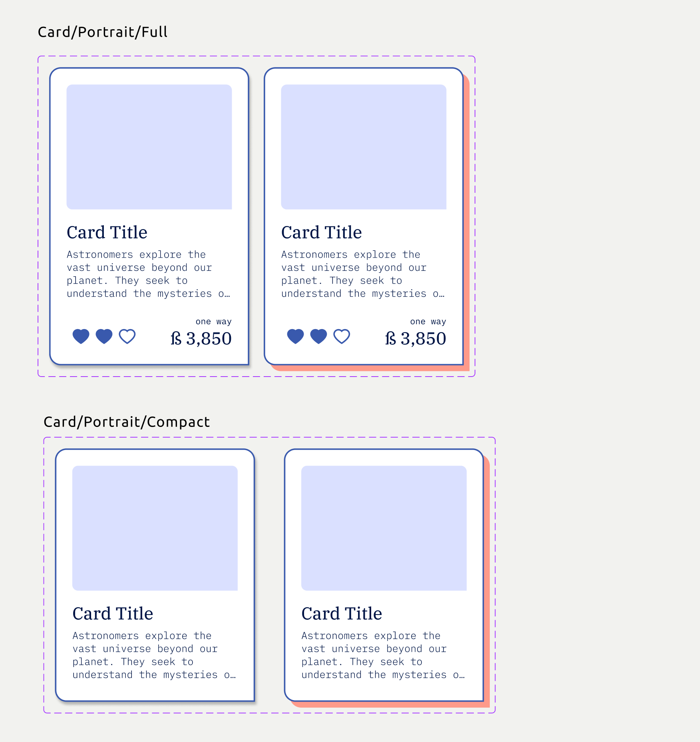Click the outlined heart in left Full card
The height and width of the screenshot is (742, 700).
tap(127, 336)
